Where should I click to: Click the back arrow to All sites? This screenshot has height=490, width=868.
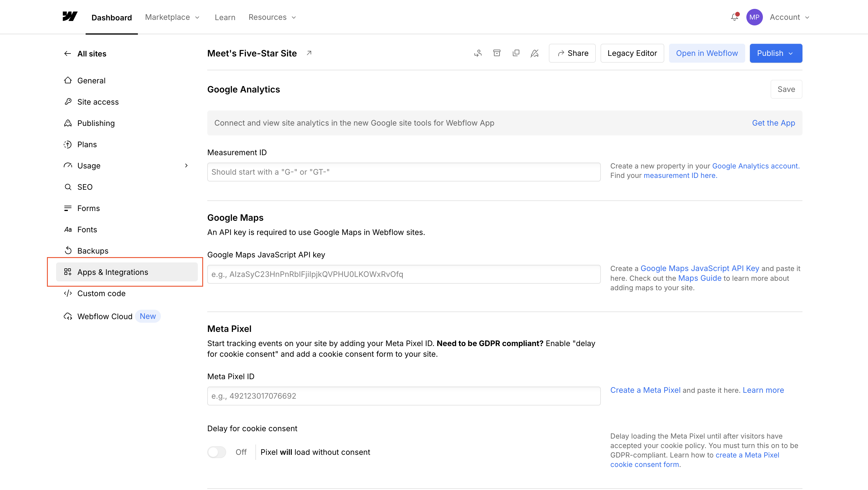(x=67, y=53)
